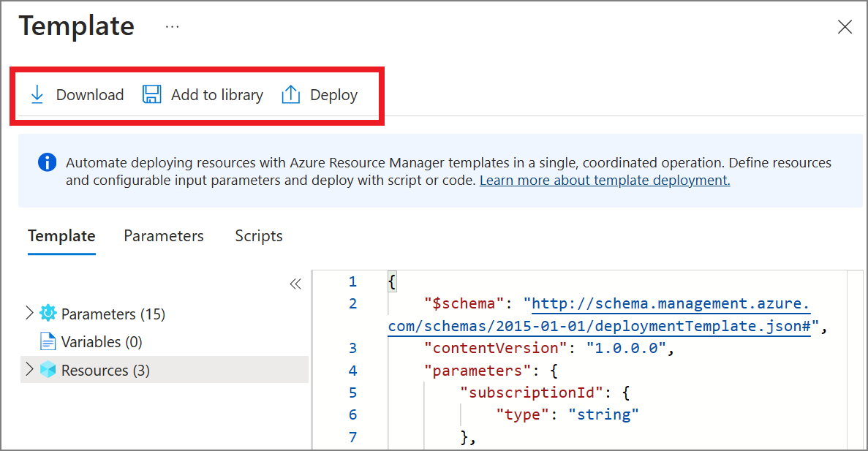Click the Deploy upload arrow icon
The image size is (868, 451).
[291, 95]
